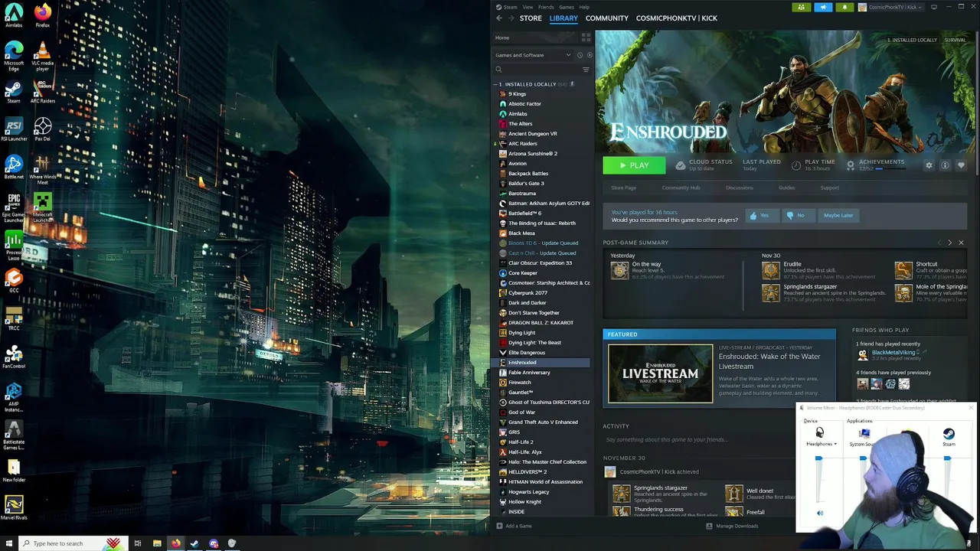Open the View menu in Steam
Image resolution: width=980 pixels, height=551 pixels.
pyautogui.click(x=528, y=7)
